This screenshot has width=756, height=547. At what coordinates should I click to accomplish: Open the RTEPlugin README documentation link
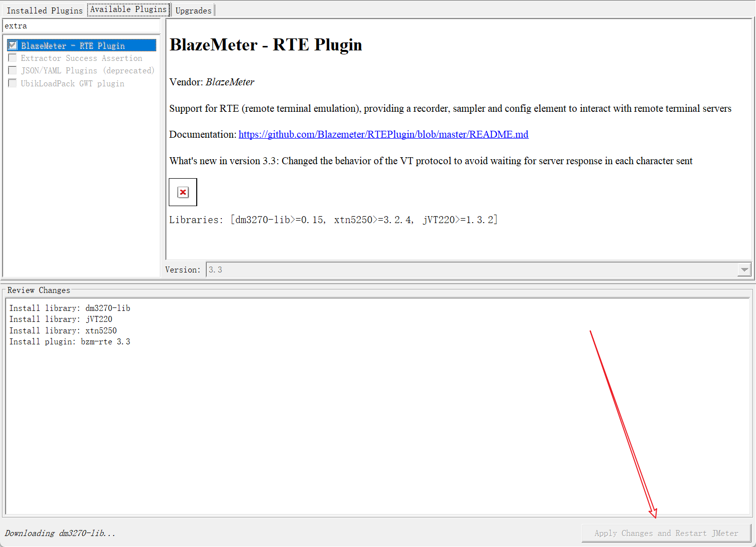pyautogui.click(x=383, y=134)
